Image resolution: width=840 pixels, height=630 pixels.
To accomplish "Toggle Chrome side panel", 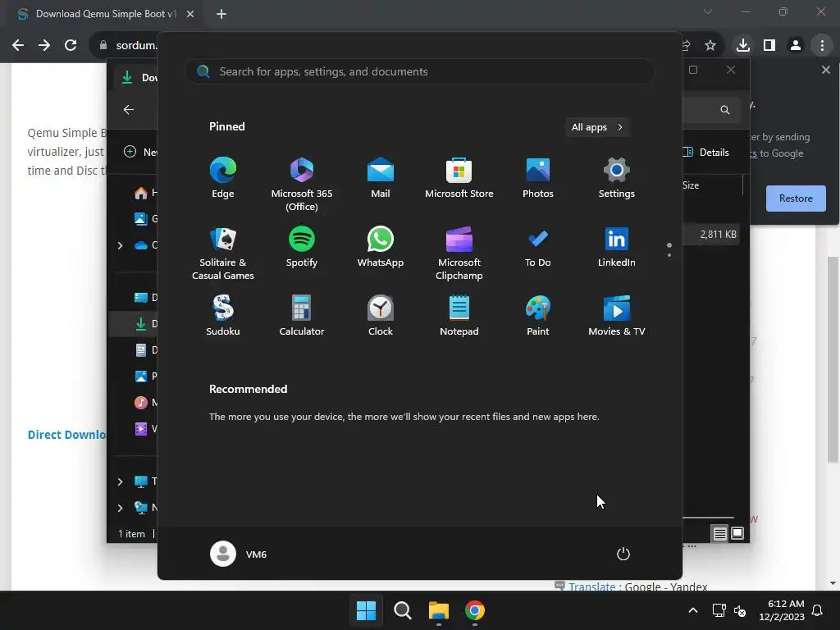I will coord(769,46).
